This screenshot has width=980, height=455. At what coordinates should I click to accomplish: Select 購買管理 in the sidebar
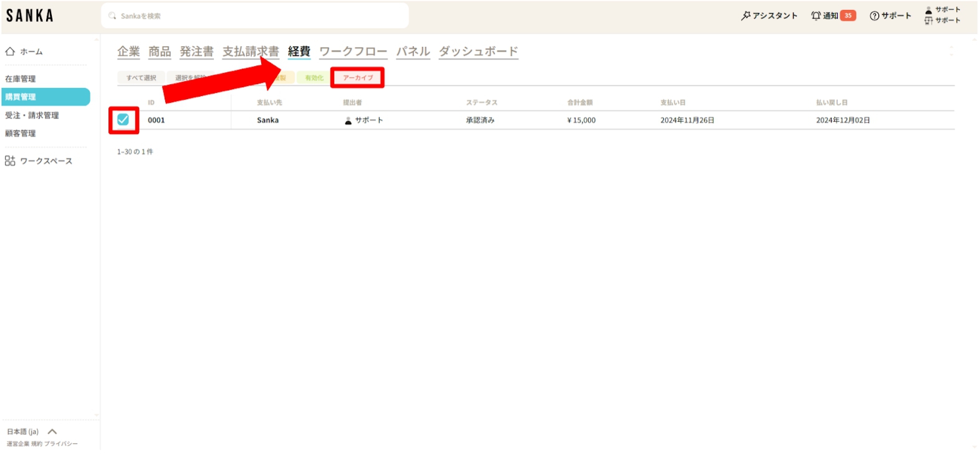tap(46, 97)
